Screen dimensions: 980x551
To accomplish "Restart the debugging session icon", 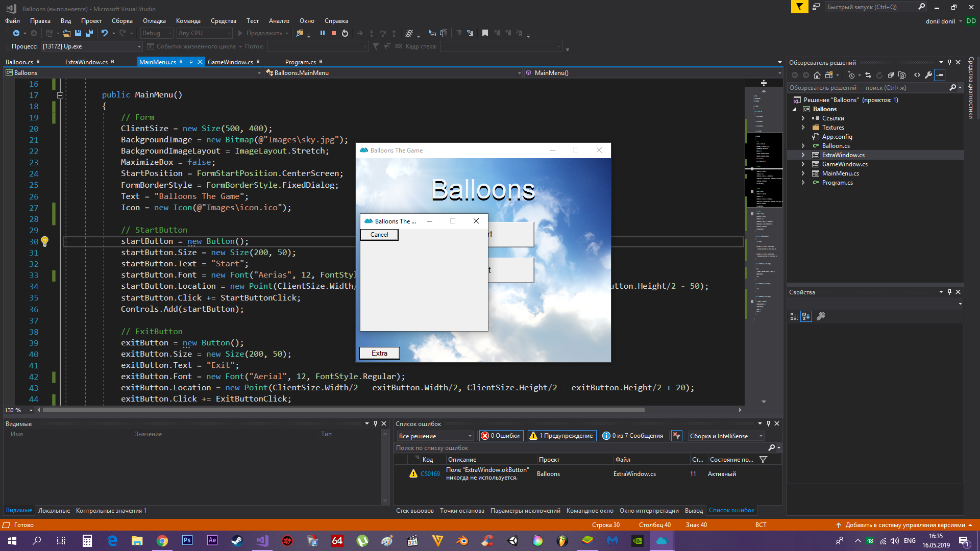I will pos(345,33).
